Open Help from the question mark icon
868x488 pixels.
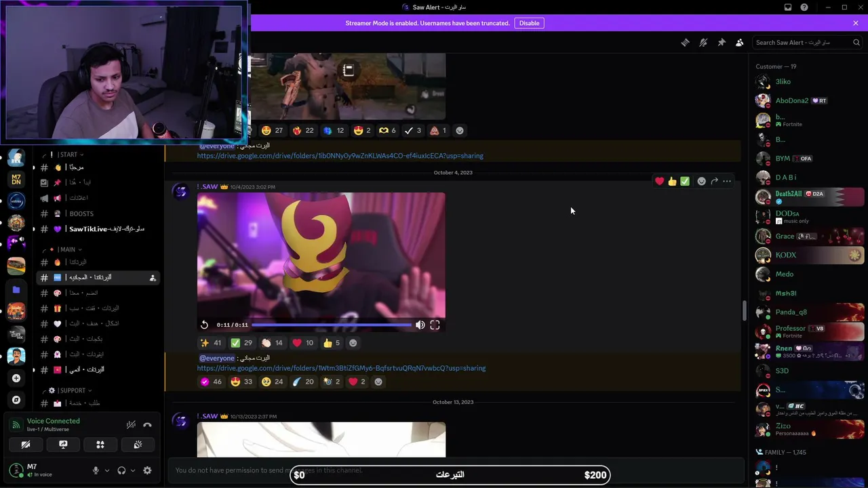click(804, 7)
